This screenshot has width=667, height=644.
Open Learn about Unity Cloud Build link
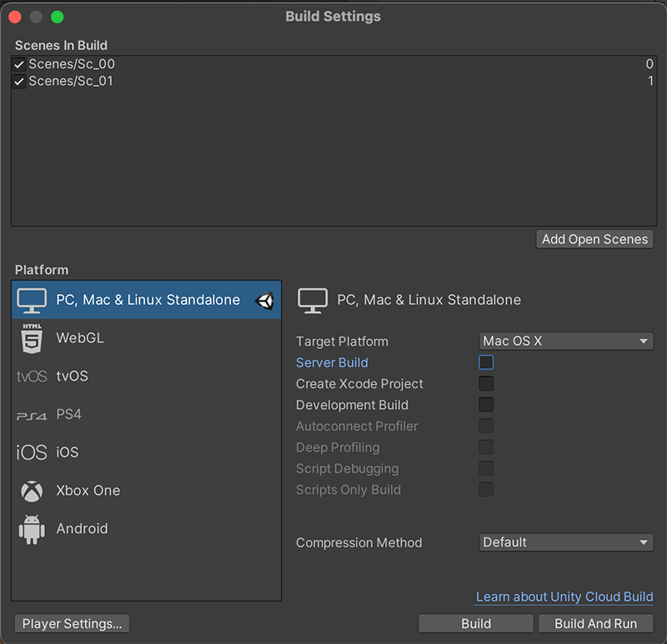click(x=564, y=597)
